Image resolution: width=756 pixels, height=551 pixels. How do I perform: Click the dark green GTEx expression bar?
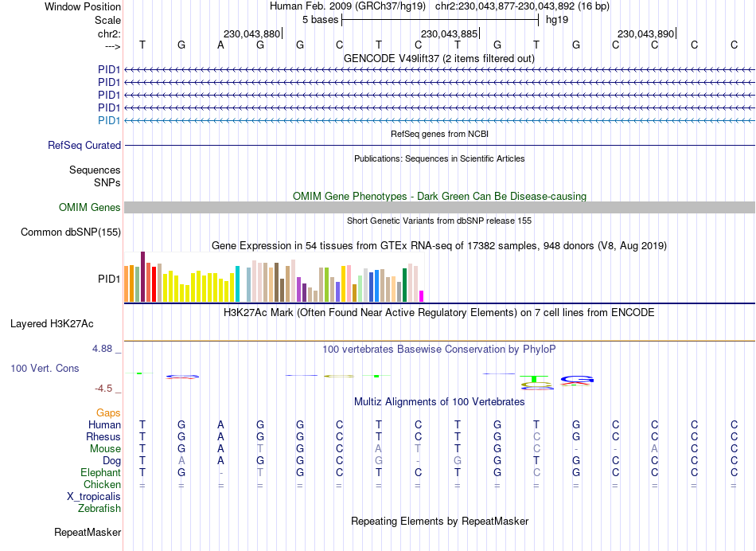pos(404,285)
